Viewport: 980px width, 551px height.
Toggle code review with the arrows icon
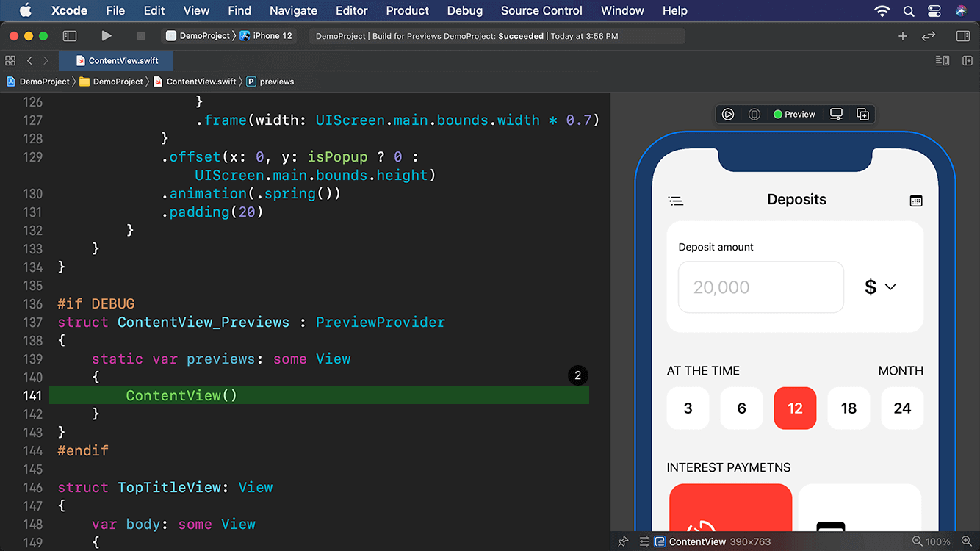pos(929,35)
